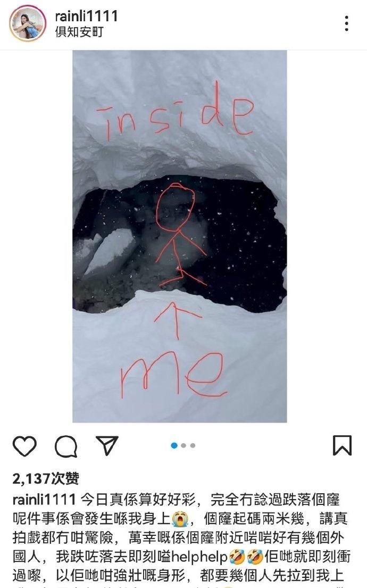Jump to the third carousel dot
This screenshot has height=588, width=367.
193,445
